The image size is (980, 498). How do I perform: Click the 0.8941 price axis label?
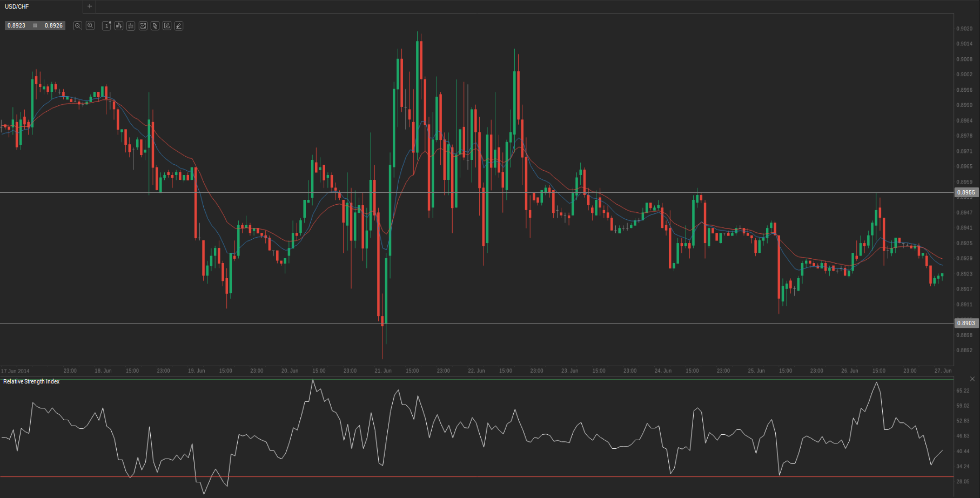[964, 228]
